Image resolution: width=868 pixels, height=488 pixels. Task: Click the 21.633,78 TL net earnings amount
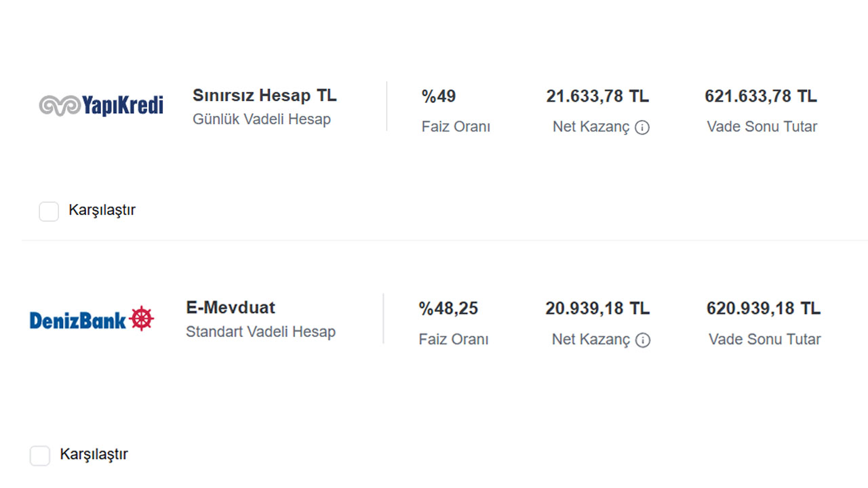click(x=597, y=96)
